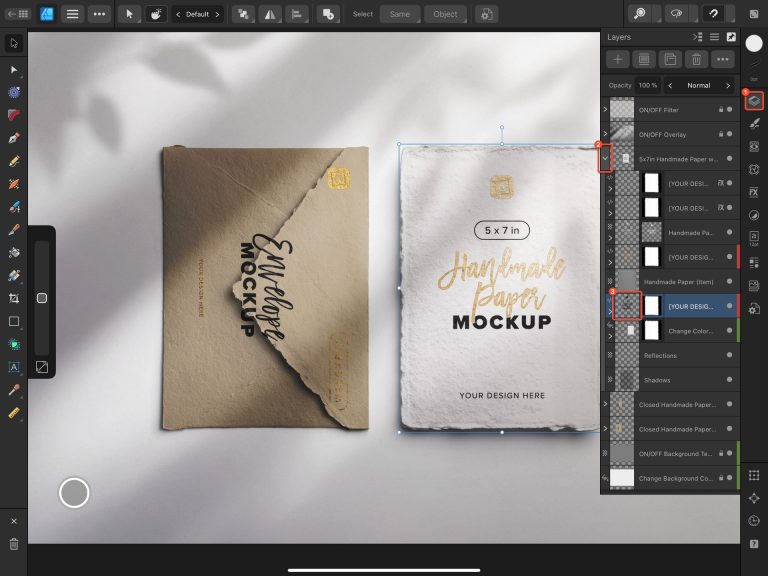Expand the ON/OFF Overlay layer group
This screenshot has width=768, height=576.
point(605,134)
